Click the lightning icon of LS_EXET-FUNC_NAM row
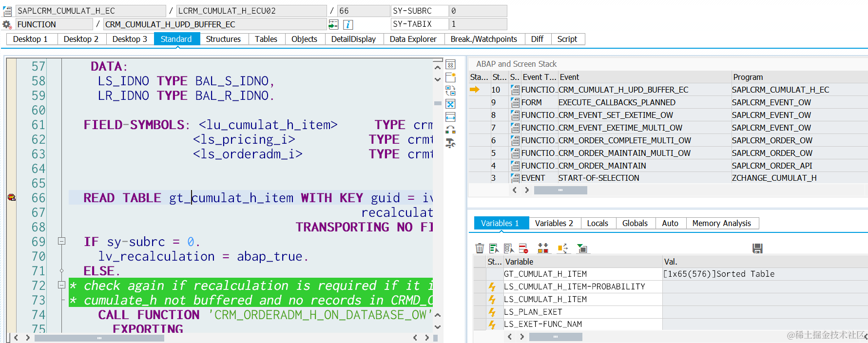868x343 pixels. tap(492, 324)
